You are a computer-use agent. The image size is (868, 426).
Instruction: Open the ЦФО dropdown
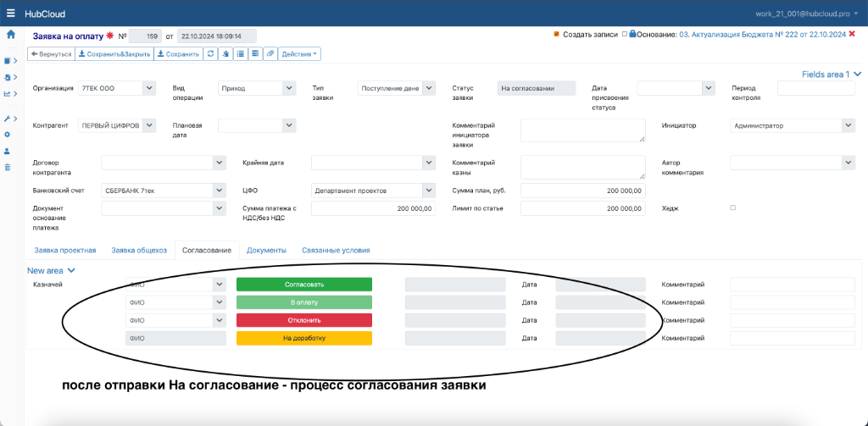429,191
